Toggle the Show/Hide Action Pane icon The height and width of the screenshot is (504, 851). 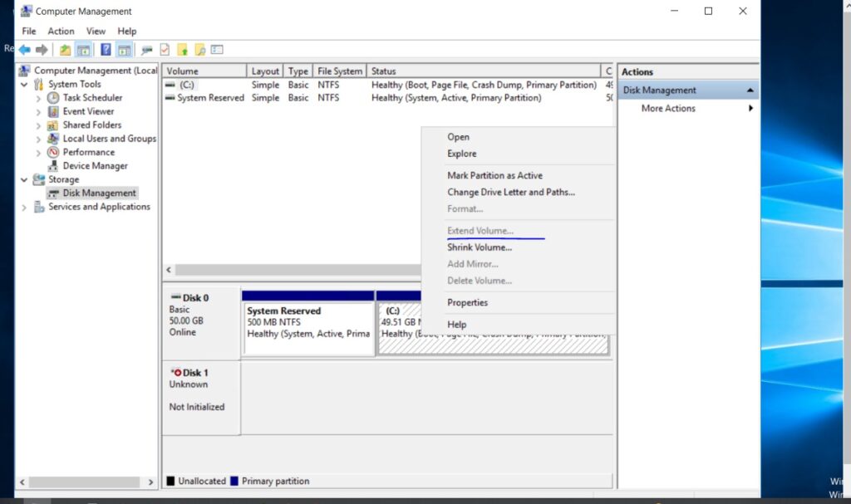pos(125,50)
